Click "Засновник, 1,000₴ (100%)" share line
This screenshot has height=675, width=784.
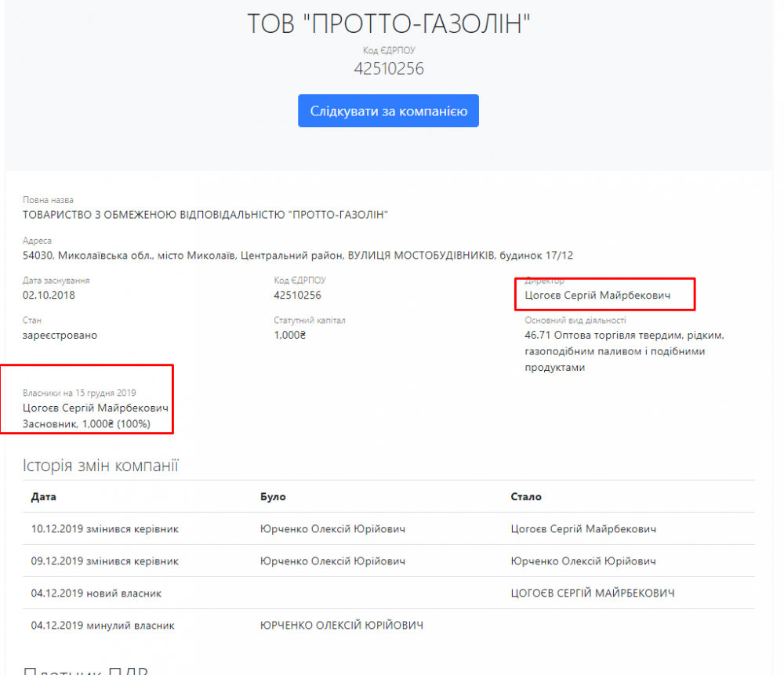[86, 424]
